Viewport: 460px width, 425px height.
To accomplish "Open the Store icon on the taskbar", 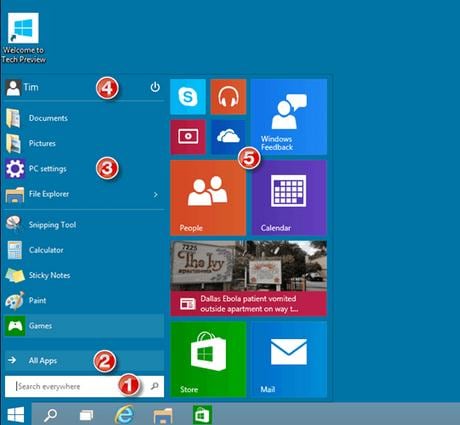I will pos(202,415).
